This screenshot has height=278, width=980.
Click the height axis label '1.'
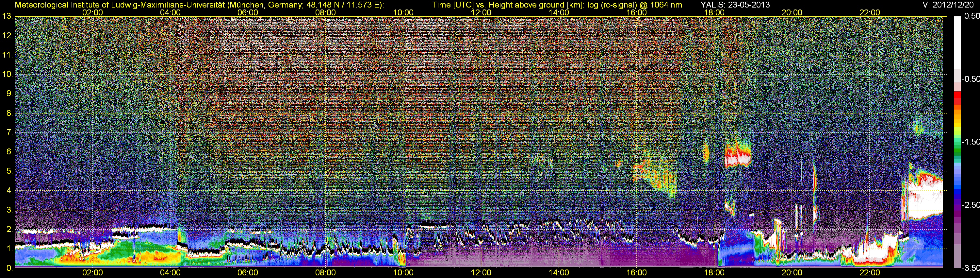pos(9,249)
